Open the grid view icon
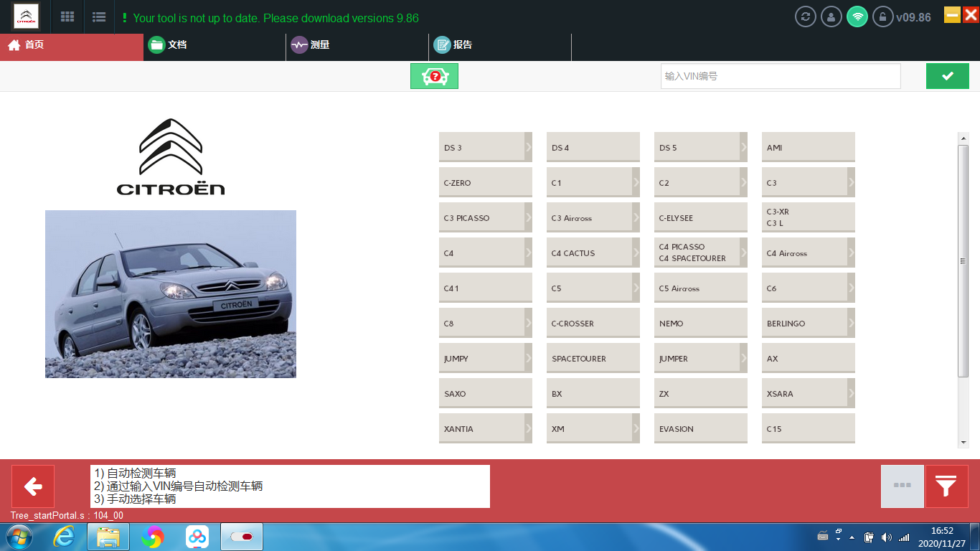 tap(67, 17)
